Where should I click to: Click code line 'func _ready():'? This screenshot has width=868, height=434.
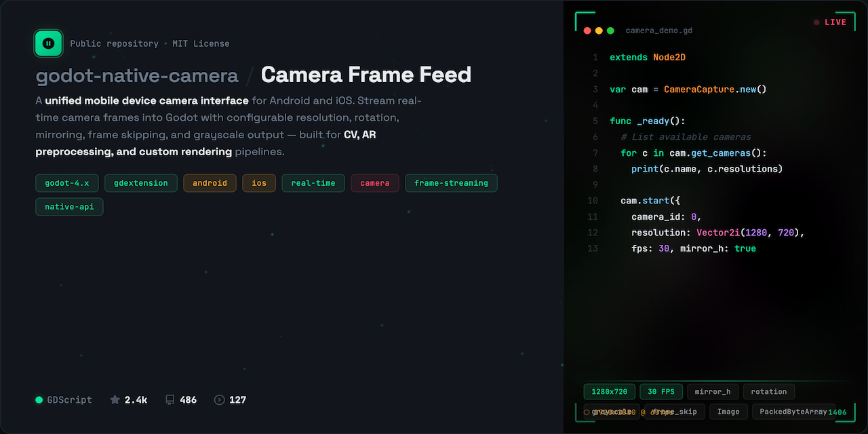648,121
